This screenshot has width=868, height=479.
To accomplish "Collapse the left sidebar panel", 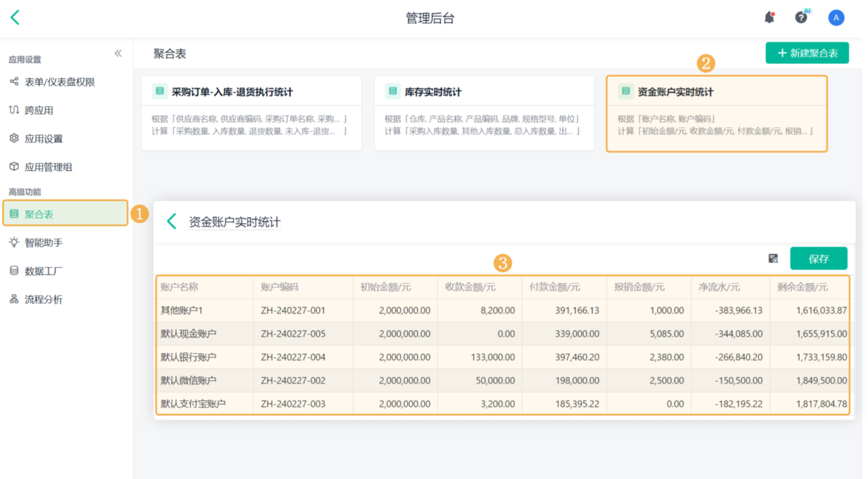I will [x=118, y=54].
